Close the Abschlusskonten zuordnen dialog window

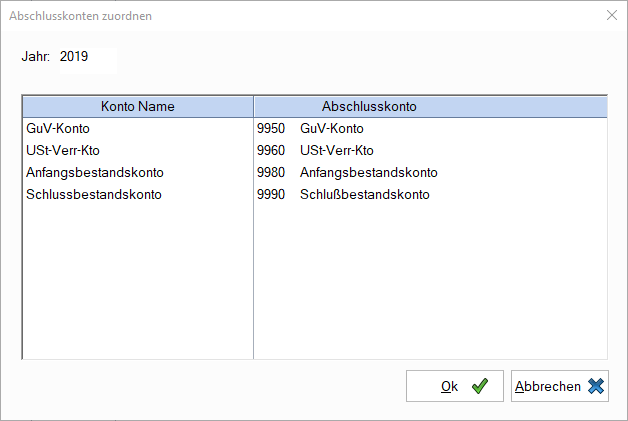click(x=612, y=15)
